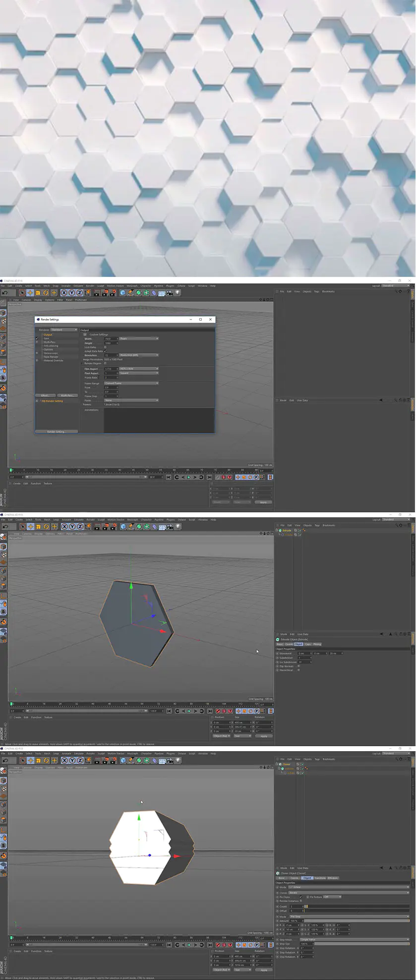The image size is (416, 980).
Task: Click the Step Size slider in Cloner properties
Action: pyautogui.click(x=362, y=944)
